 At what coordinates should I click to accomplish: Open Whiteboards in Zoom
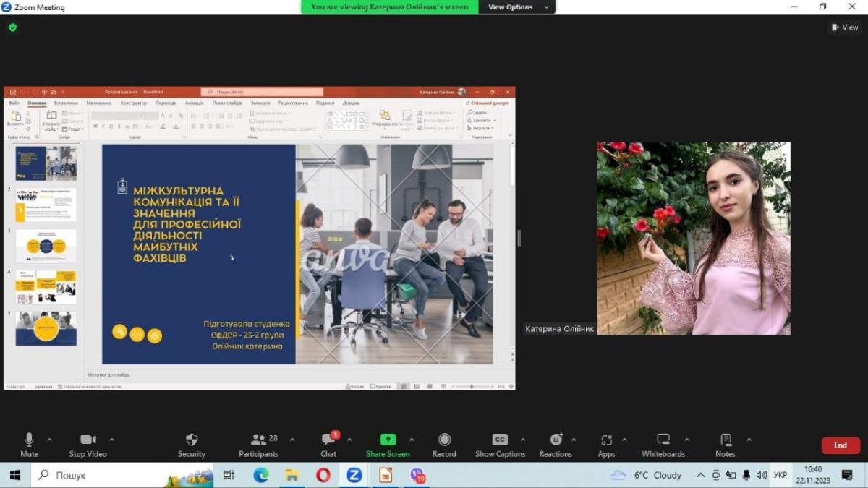[663, 445]
